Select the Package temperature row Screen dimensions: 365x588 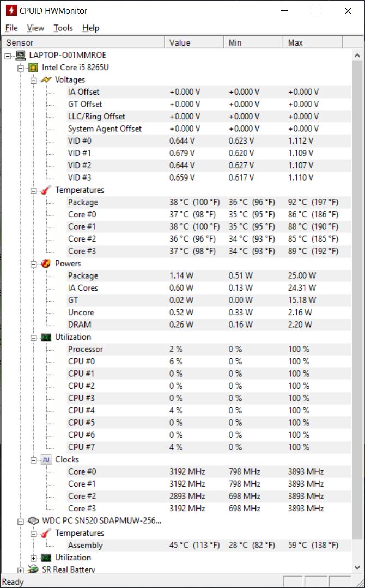coord(177,203)
